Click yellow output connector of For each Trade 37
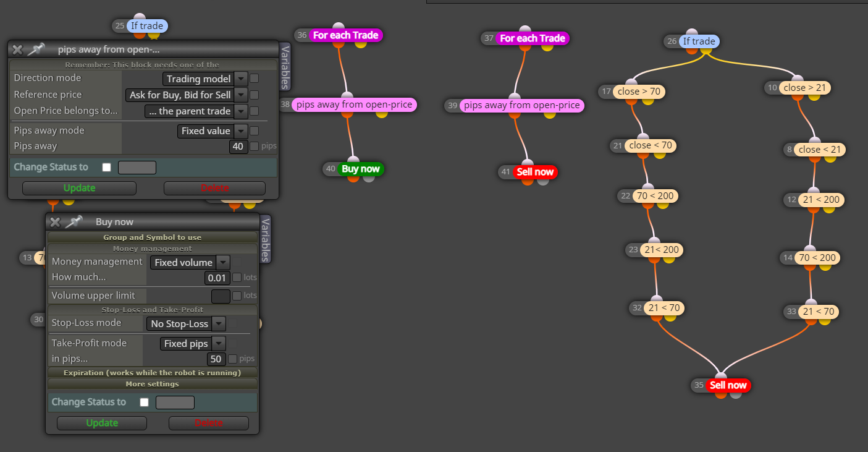 tap(548, 47)
